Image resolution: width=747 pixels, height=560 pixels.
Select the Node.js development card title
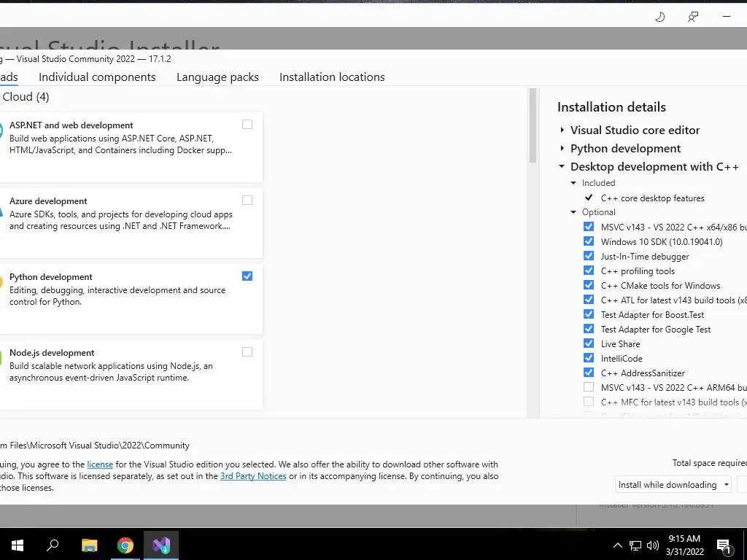tap(52, 353)
